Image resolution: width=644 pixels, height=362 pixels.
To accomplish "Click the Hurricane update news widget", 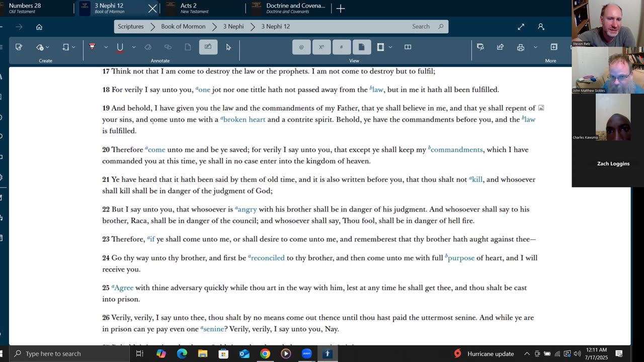I will (x=484, y=353).
